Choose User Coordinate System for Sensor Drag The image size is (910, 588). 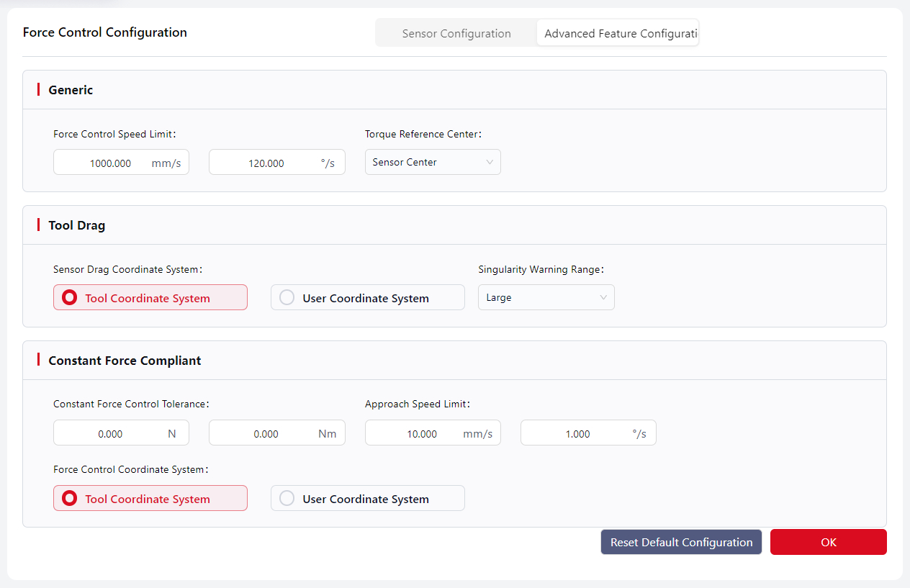367,298
